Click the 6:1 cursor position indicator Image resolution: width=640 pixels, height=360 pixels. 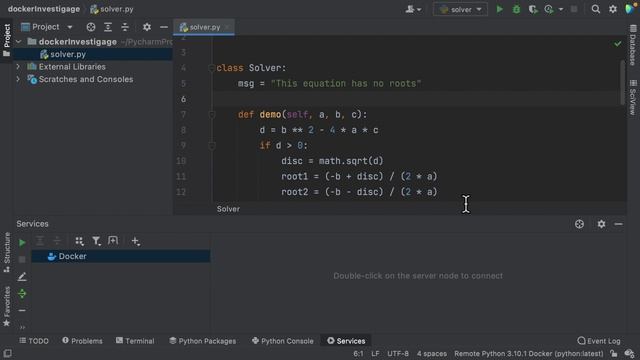[x=358, y=353]
